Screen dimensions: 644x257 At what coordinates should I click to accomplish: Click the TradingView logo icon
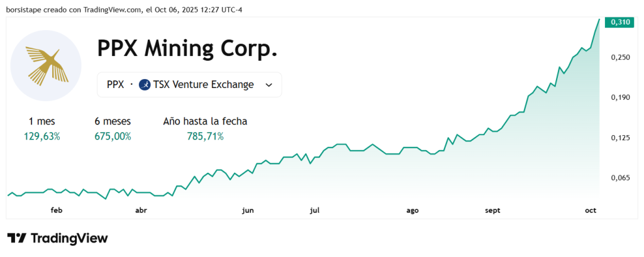click(x=17, y=238)
